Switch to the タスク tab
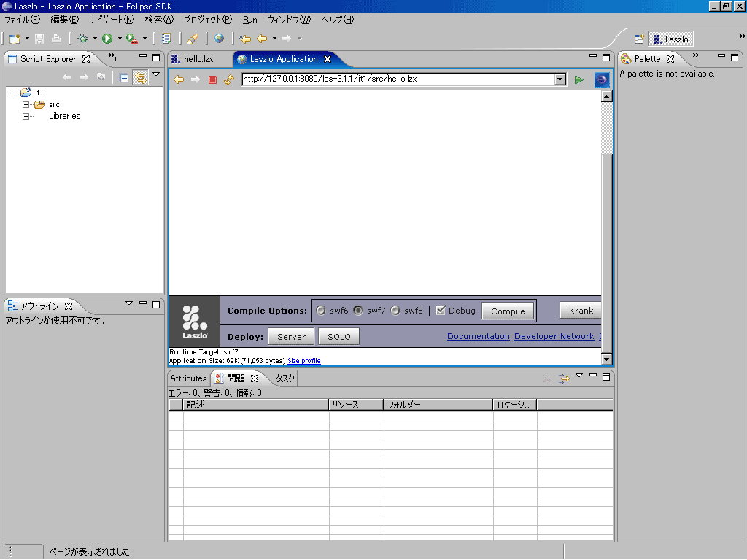 [285, 378]
